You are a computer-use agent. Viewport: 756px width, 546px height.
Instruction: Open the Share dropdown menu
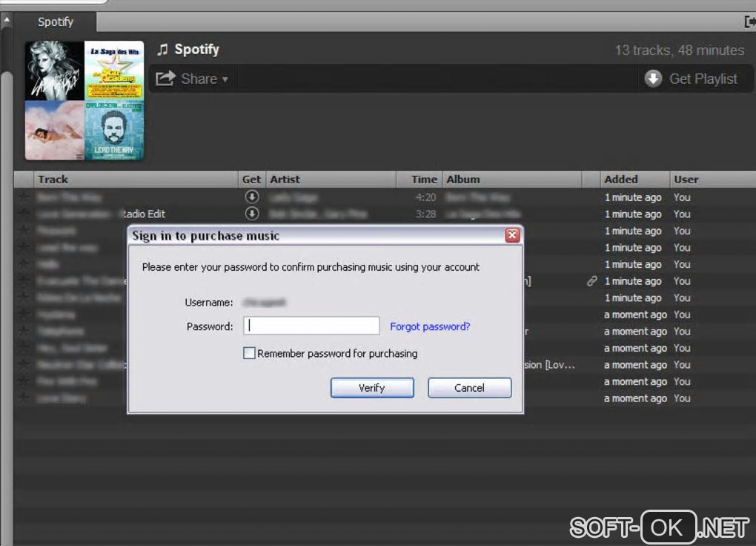192,79
